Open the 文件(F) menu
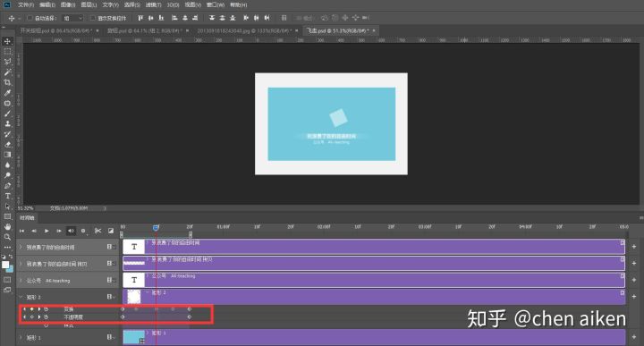 click(x=25, y=5)
